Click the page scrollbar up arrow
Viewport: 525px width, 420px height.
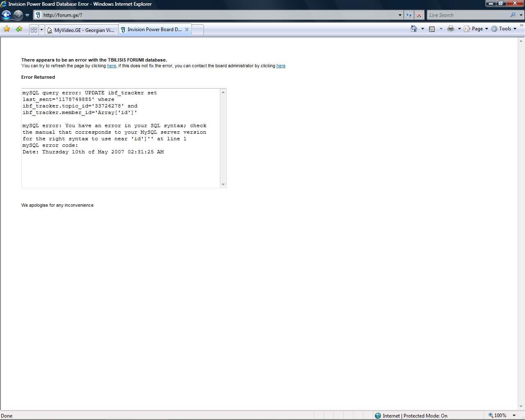click(521, 41)
